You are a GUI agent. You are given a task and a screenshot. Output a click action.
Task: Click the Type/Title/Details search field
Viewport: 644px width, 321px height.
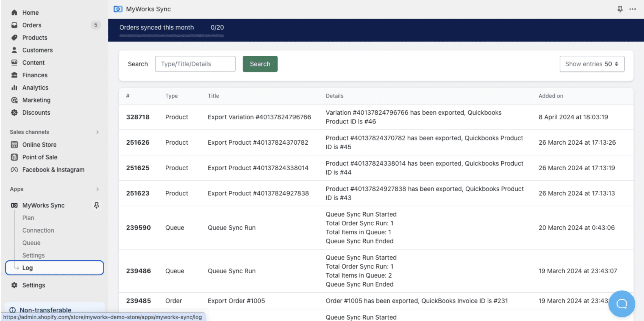tap(195, 64)
